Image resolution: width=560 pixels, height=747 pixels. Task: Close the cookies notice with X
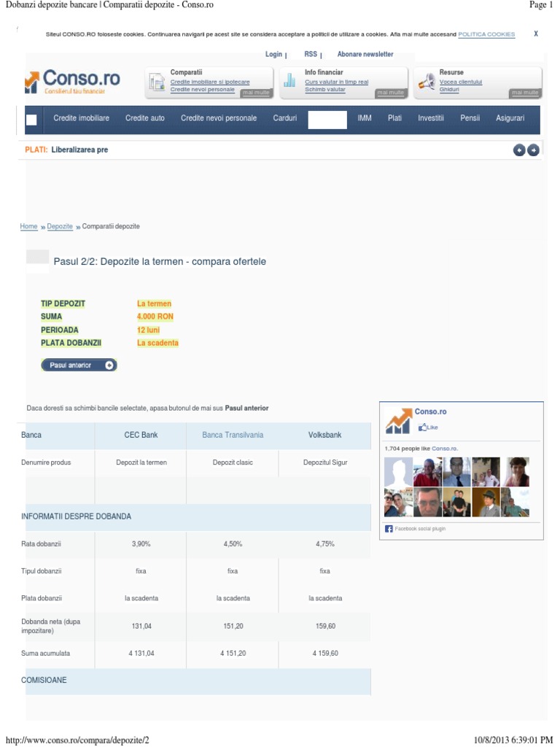(x=536, y=34)
